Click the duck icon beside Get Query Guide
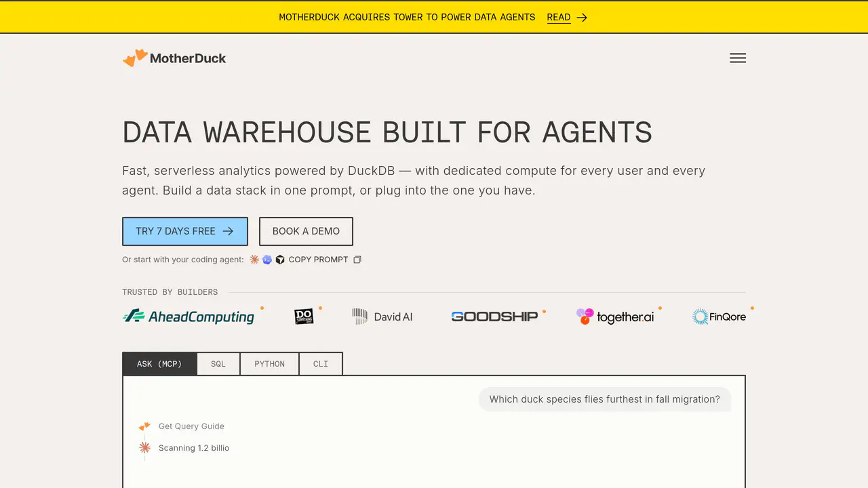This screenshot has width=868, height=488. 144,426
